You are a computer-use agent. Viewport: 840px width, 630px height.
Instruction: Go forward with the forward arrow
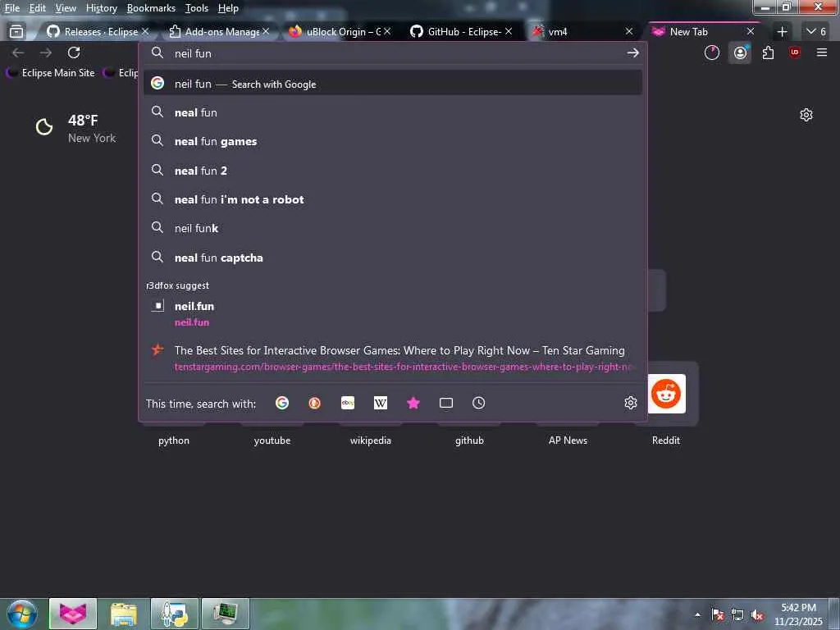[46, 52]
